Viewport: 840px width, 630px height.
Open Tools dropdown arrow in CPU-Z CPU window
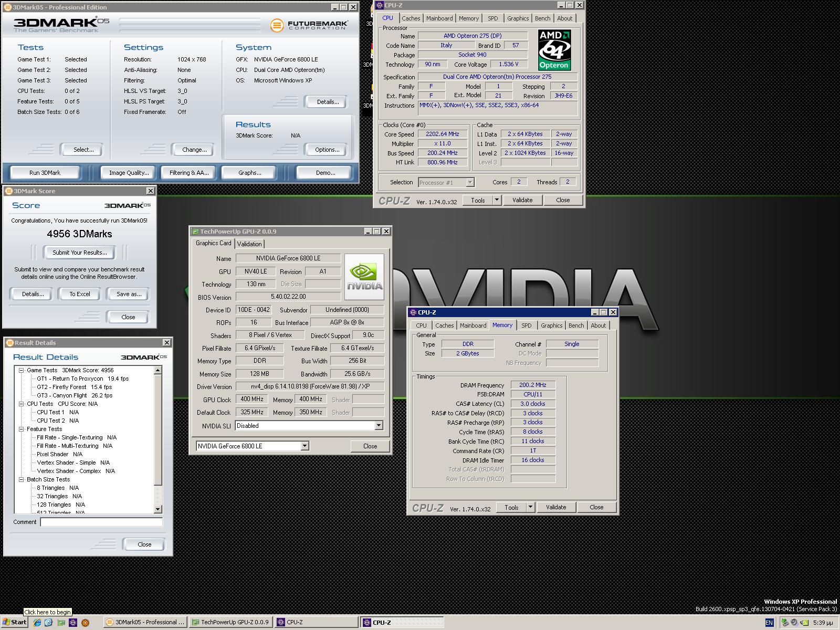[497, 200]
